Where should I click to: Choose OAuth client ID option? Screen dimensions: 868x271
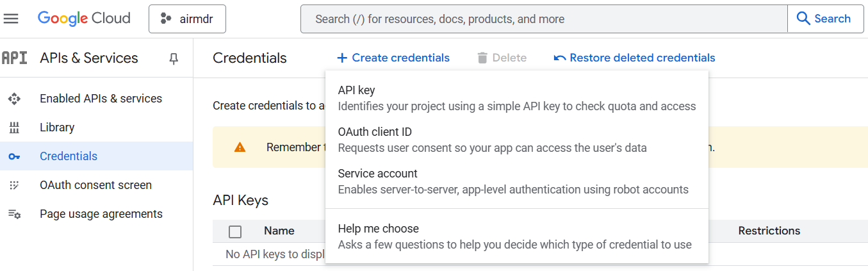[517, 140]
